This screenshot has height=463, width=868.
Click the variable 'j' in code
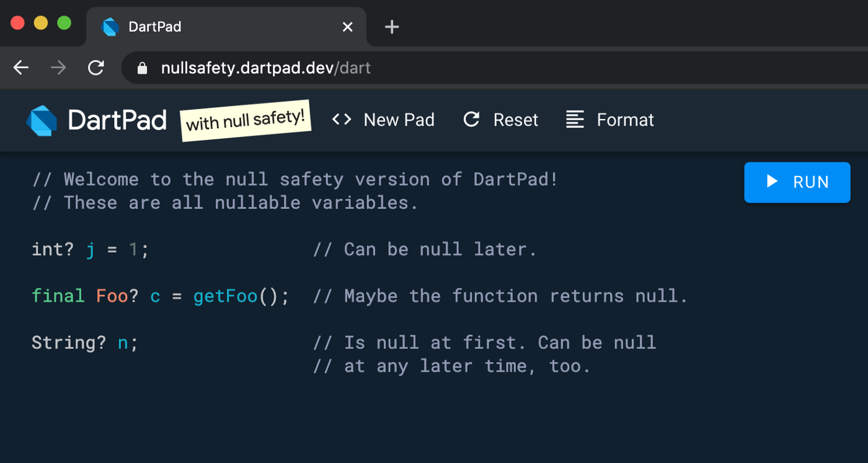point(91,250)
